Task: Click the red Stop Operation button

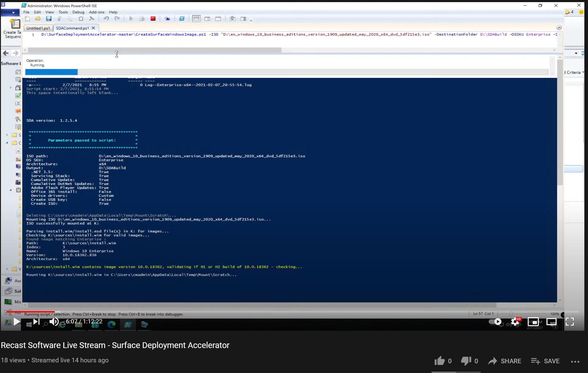Action: 153,19
